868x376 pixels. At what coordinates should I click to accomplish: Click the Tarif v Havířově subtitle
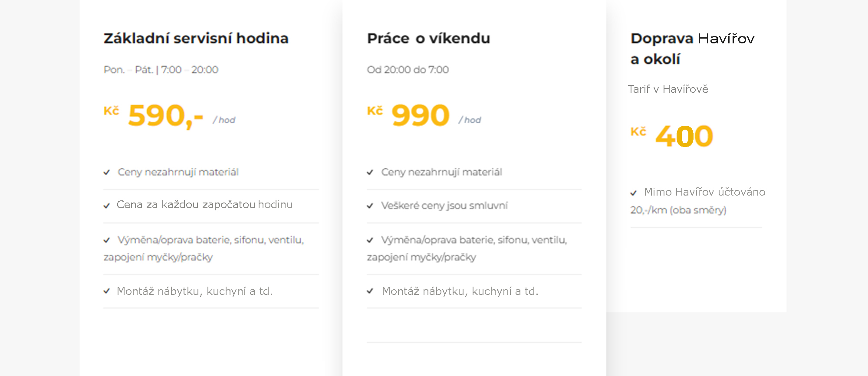pyautogui.click(x=668, y=89)
